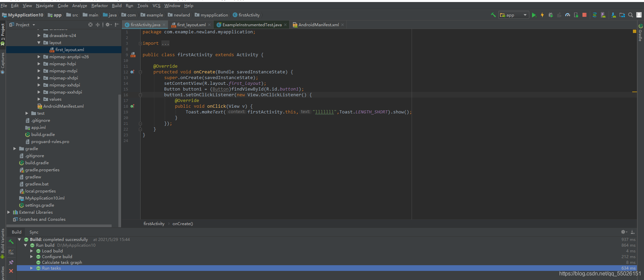Expand the values folder

point(39,99)
